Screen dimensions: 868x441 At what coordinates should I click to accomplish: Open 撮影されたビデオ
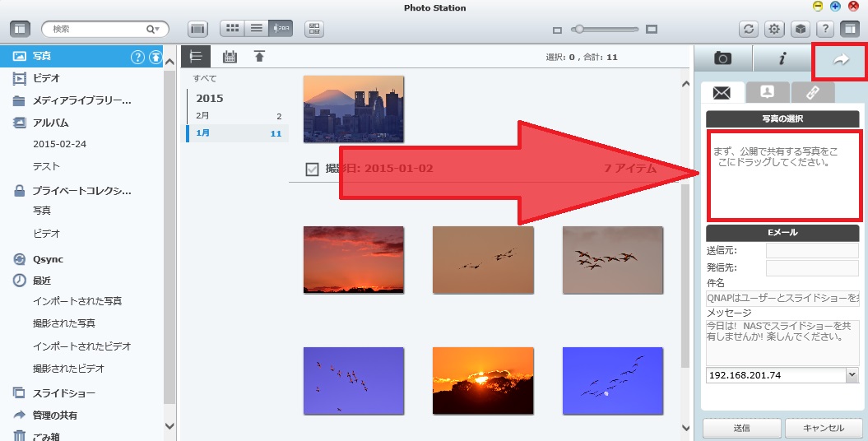click(68, 369)
